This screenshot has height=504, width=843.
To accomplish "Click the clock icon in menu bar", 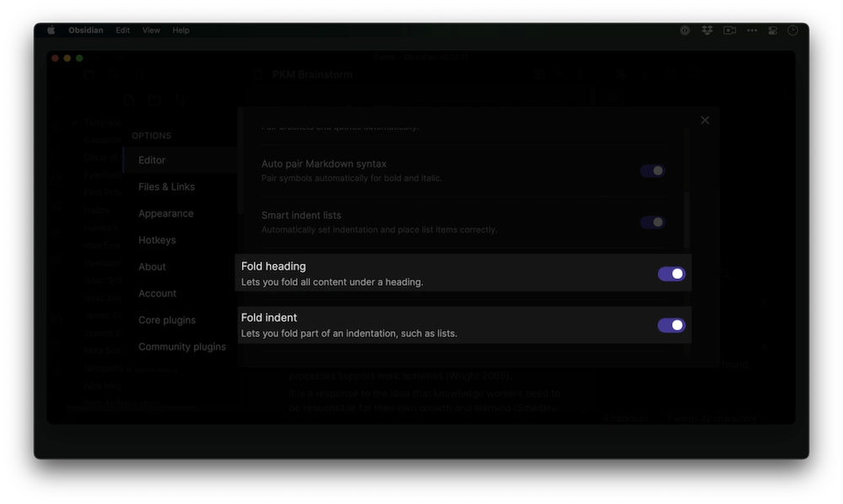I will [x=792, y=30].
